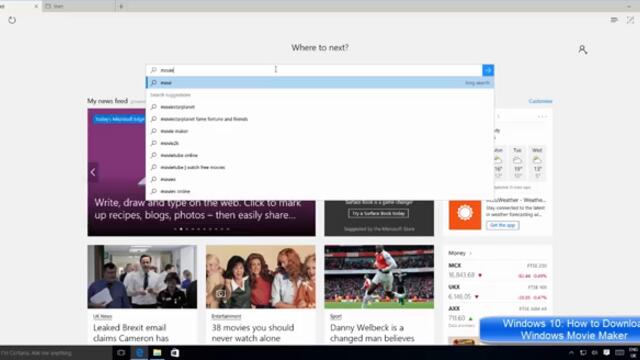Open the MCX stock index row

pos(497,271)
